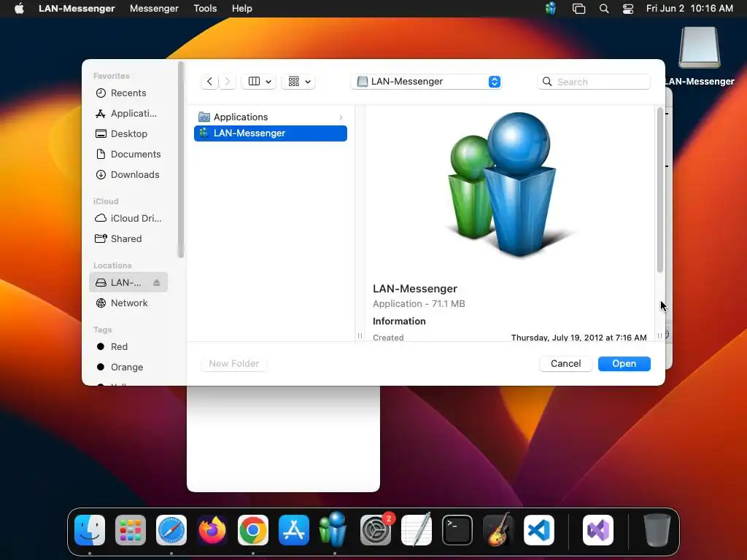This screenshot has height=560, width=747.
Task: Click LAN-Messenger icon in the Dock
Action: click(334, 529)
